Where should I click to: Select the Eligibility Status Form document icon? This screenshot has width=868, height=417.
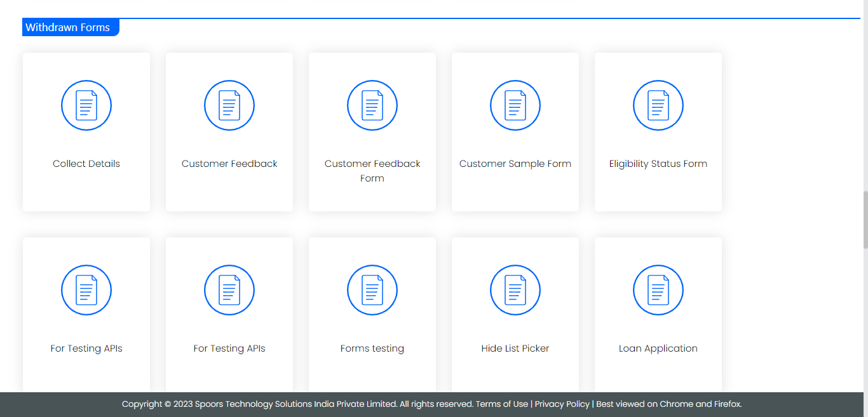tap(658, 105)
